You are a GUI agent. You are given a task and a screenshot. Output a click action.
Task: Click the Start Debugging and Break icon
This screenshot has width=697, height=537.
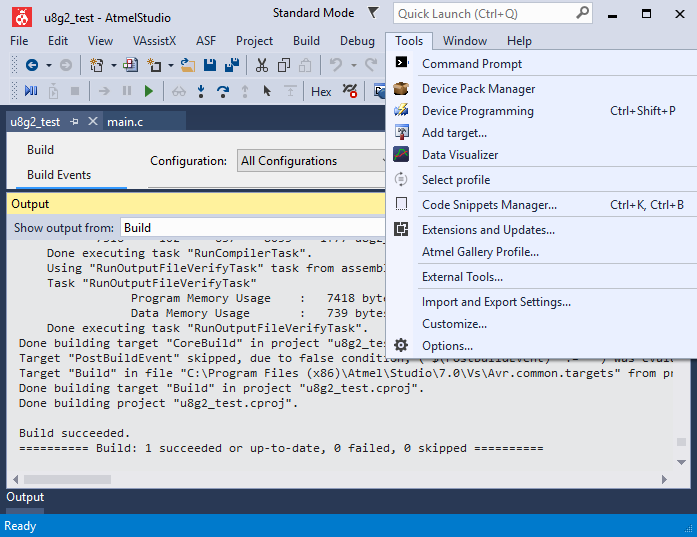click(31, 91)
